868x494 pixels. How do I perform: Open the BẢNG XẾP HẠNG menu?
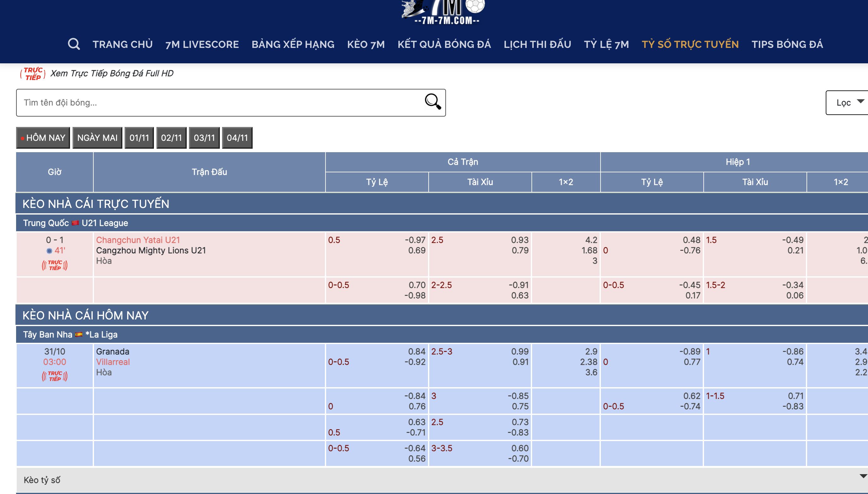pyautogui.click(x=293, y=44)
